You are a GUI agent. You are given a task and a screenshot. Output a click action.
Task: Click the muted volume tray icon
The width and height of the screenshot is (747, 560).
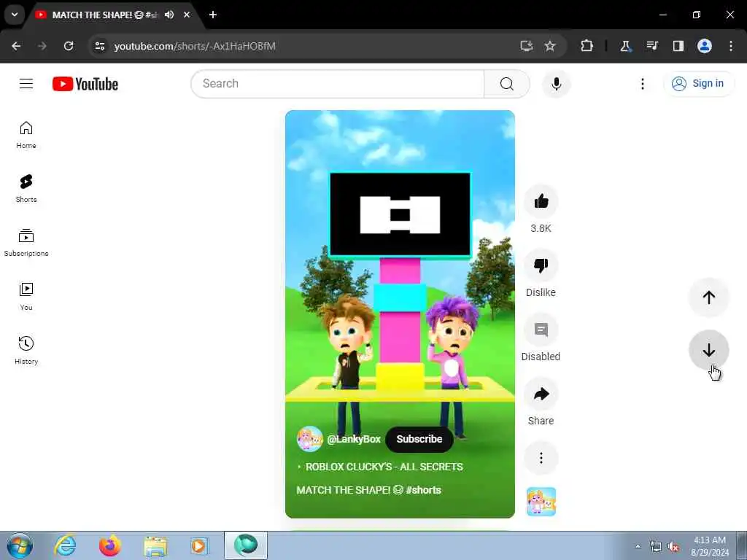(x=673, y=547)
